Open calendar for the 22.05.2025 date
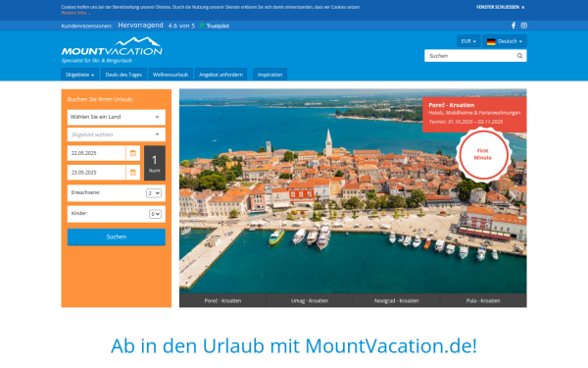Image resolution: width=588 pixels, height=368 pixels. [132, 153]
